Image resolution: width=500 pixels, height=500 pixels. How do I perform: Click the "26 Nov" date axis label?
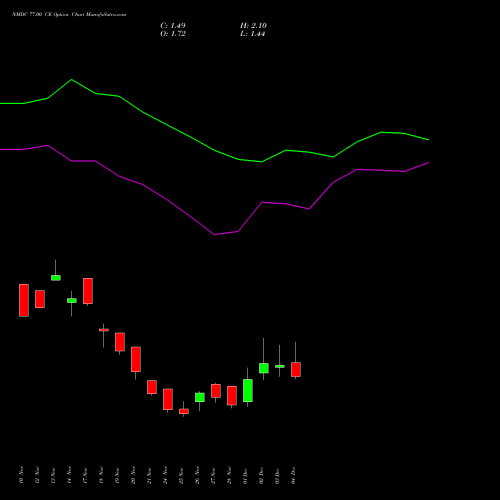pyautogui.click(x=197, y=475)
